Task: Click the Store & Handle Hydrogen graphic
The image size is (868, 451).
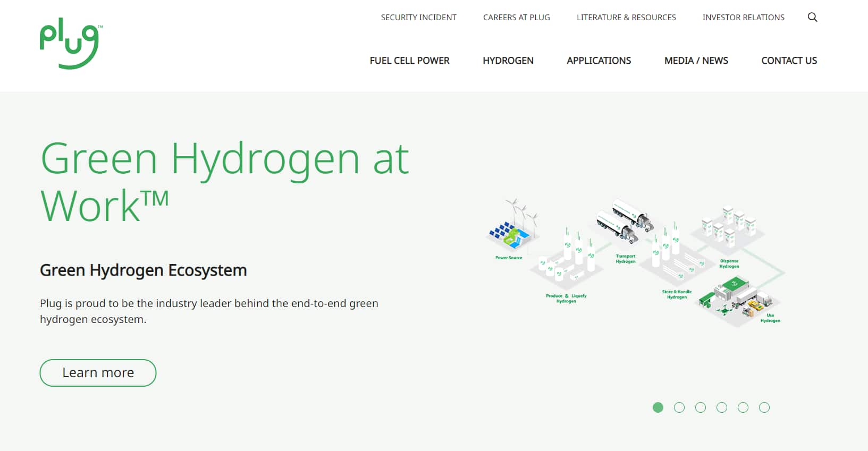Action: point(676,258)
